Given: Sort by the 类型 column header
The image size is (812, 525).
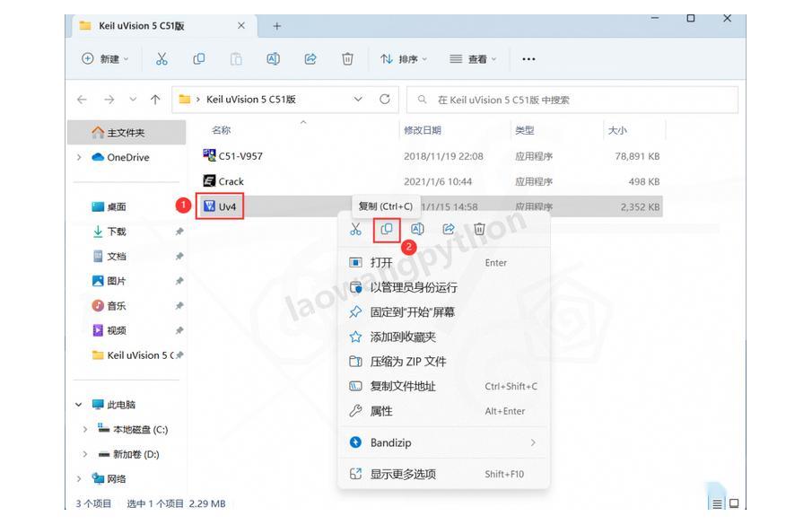Looking at the screenshot, I should coord(524,130).
